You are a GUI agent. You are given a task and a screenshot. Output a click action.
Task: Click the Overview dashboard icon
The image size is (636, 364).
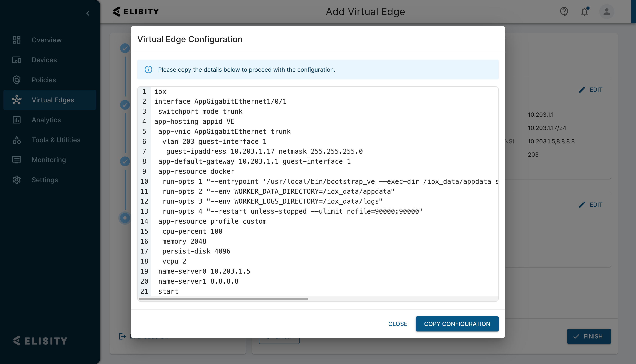tap(16, 40)
